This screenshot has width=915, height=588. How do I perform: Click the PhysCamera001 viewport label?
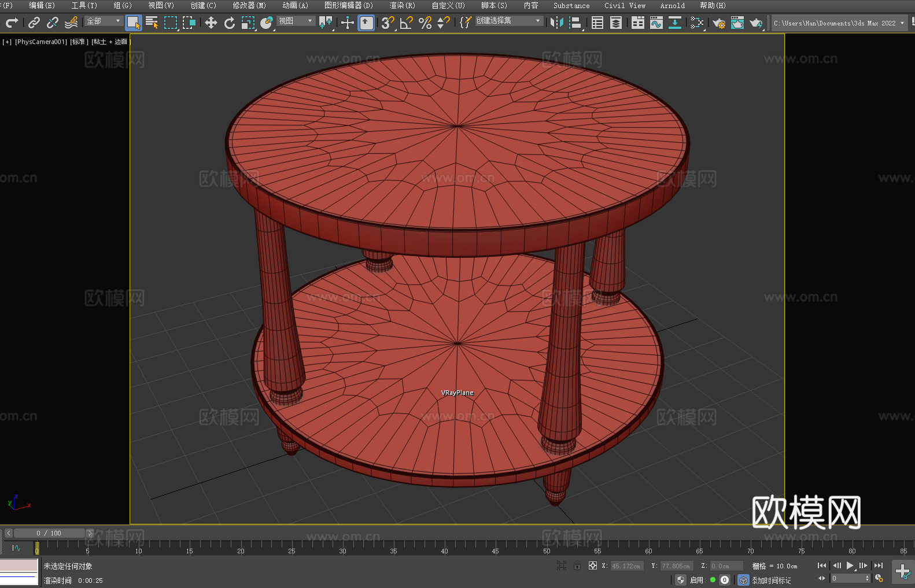pyautogui.click(x=40, y=42)
